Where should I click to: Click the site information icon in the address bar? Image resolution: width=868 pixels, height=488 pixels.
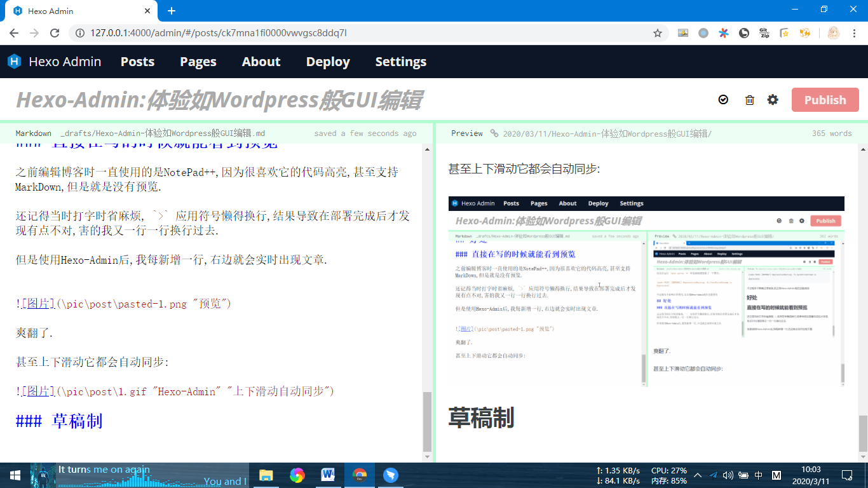[80, 33]
